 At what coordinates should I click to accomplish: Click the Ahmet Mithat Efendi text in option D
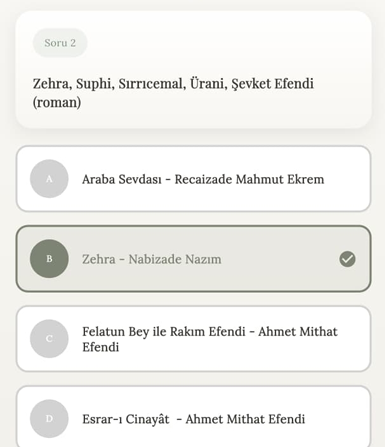(x=245, y=419)
